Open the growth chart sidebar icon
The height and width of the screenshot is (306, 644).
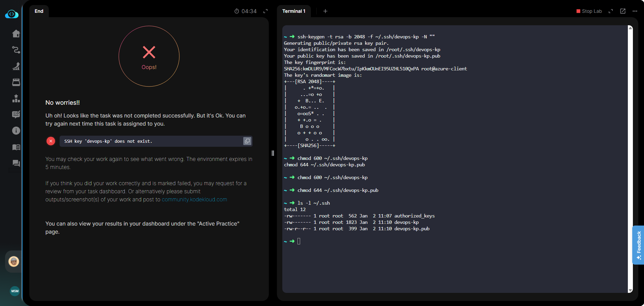16,66
